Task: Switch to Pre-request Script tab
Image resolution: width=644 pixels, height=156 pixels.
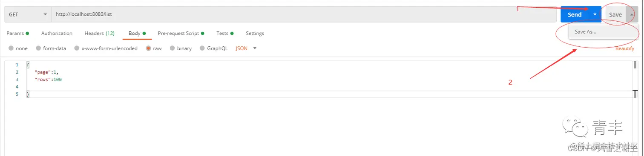Action: click(181, 33)
